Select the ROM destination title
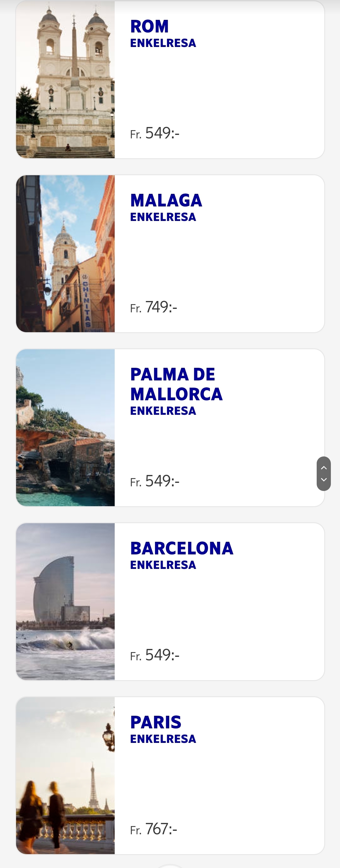Screen dimensions: 340x868 coord(149,26)
